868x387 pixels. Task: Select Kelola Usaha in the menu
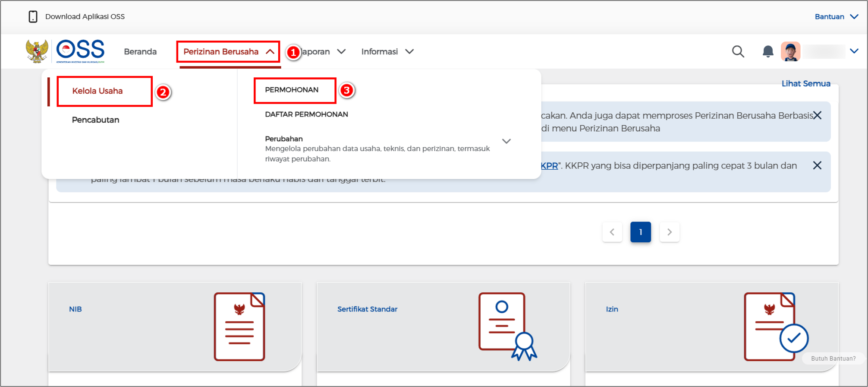click(x=97, y=91)
